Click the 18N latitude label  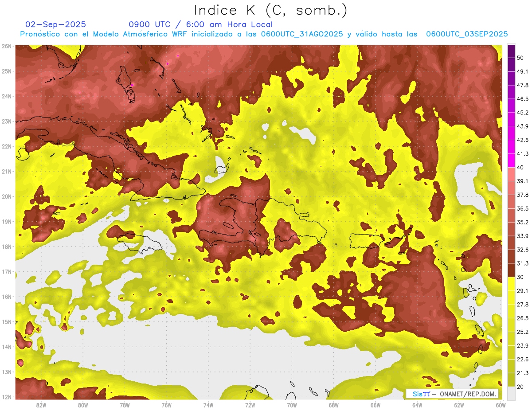[7, 247]
